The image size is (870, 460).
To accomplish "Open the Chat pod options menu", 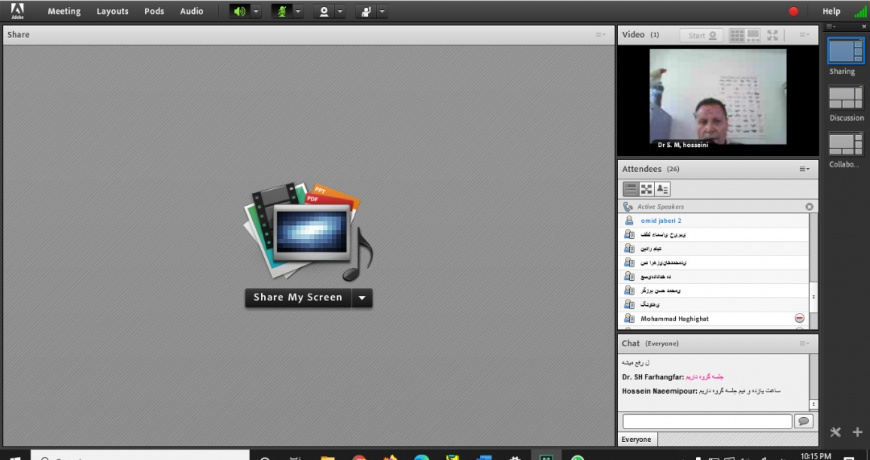I will (x=805, y=343).
